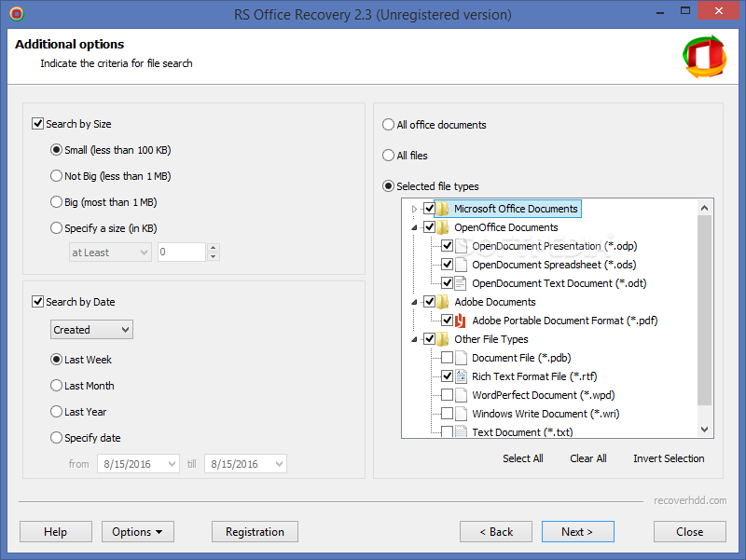746x560 pixels.
Task: Collapse Adobe Documents tree node
Action: point(414,302)
